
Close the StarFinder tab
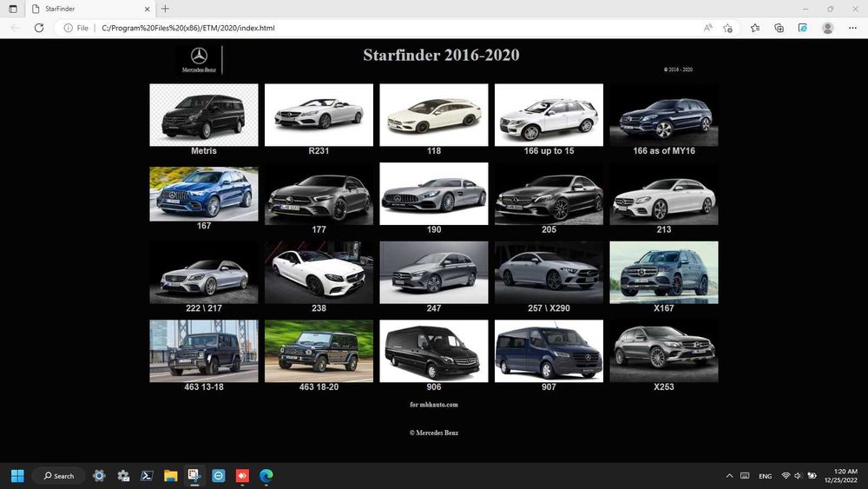click(x=148, y=9)
